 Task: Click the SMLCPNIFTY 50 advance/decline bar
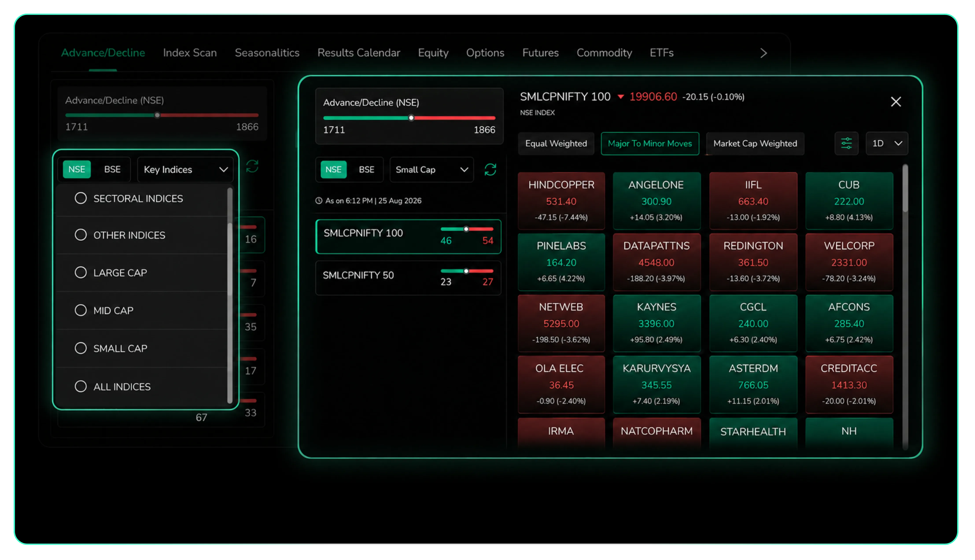(x=466, y=271)
